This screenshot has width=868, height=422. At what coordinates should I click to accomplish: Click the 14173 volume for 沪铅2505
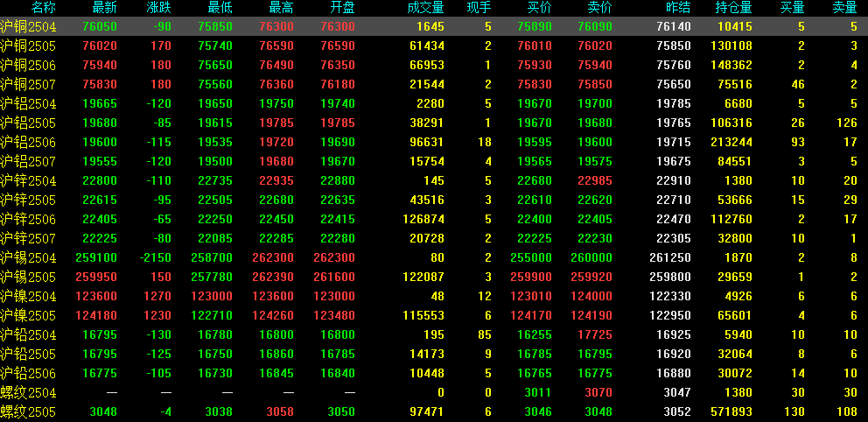427,355
